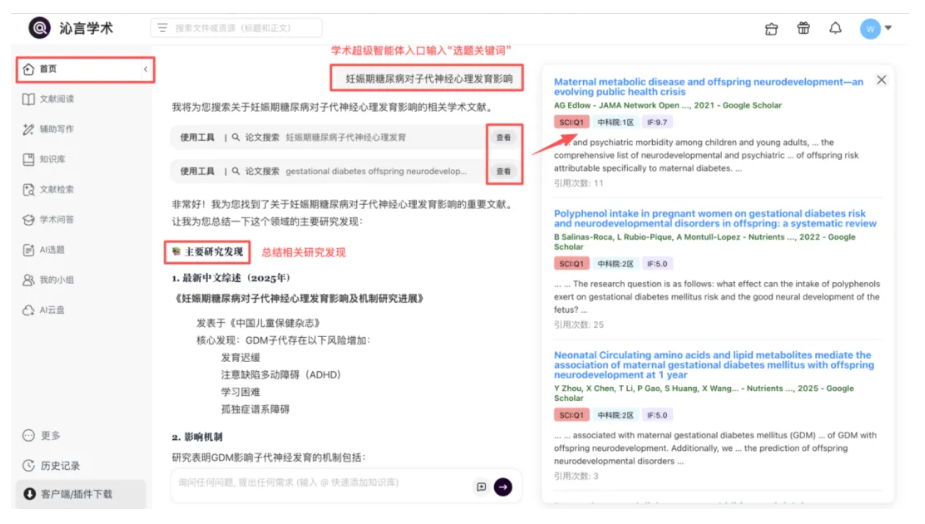The image size is (925, 524).
Task: Click the second 查看 button for gestational diabetes search
Action: (x=504, y=171)
